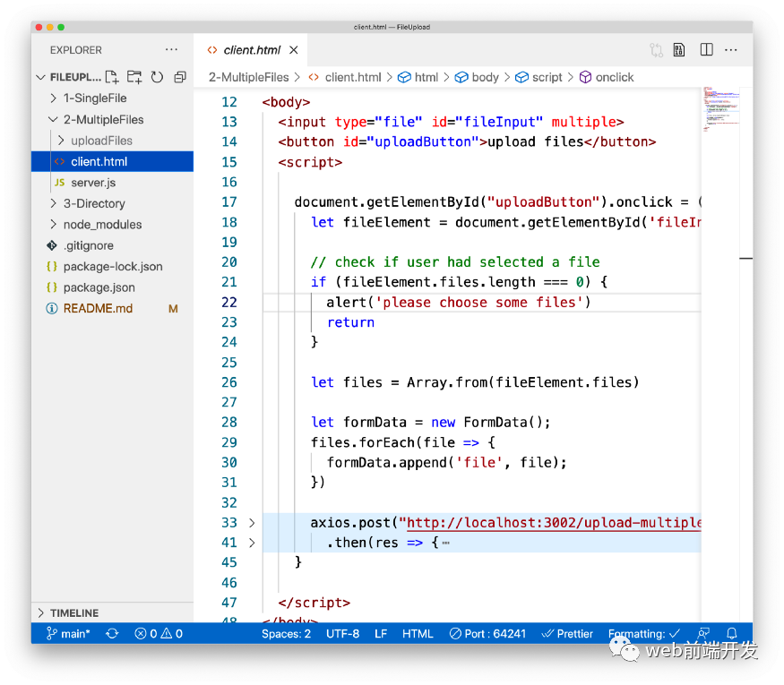The height and width of the screenshot is (685, 784).
Task: Change the HTML language mode
Action: click(x=418, y=634)
